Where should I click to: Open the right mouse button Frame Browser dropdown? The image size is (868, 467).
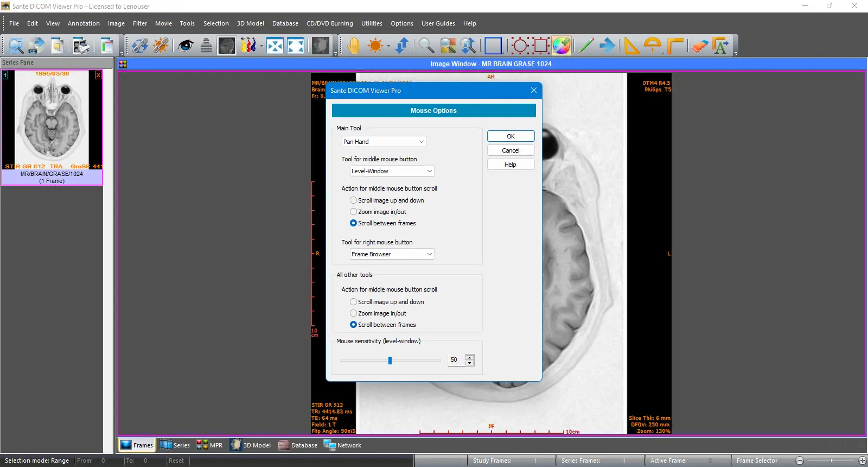pyautogui.click(x=392, y=254)
